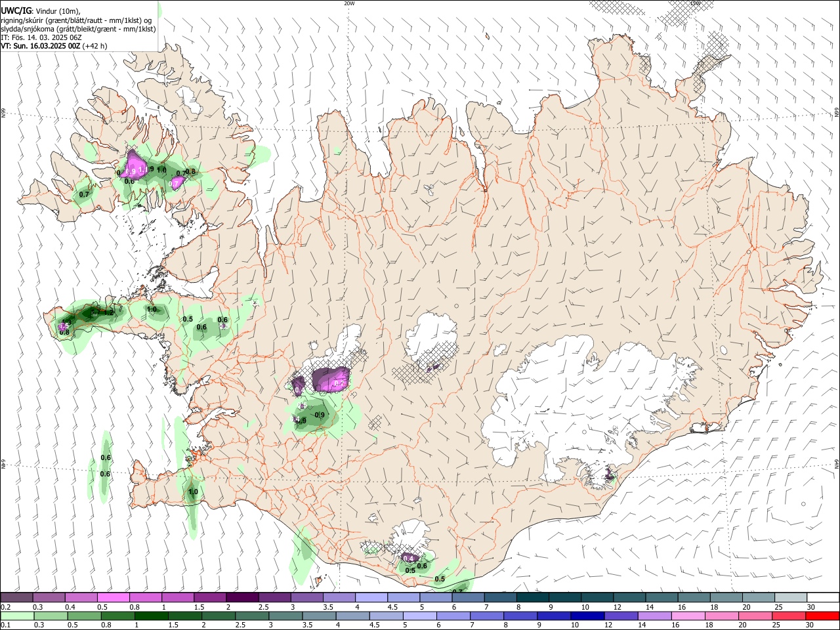840x630 pixels.
Task: Select the '30' label under the lower legend
Action: tap(810, 625)
